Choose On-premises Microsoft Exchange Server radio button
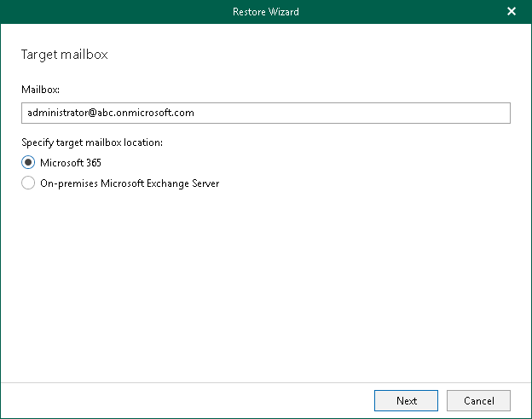The height and width of the screenshot is (419, 532). (x=28, y=183)
